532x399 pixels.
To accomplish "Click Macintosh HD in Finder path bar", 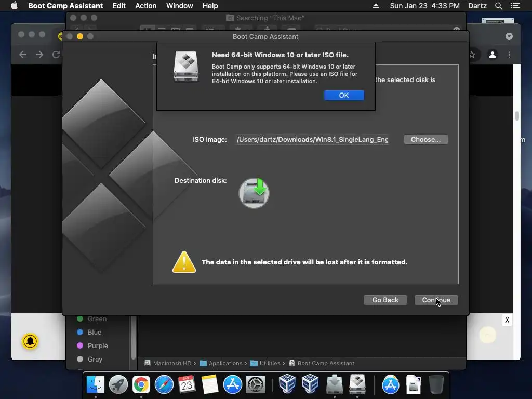I will (168, 363).
